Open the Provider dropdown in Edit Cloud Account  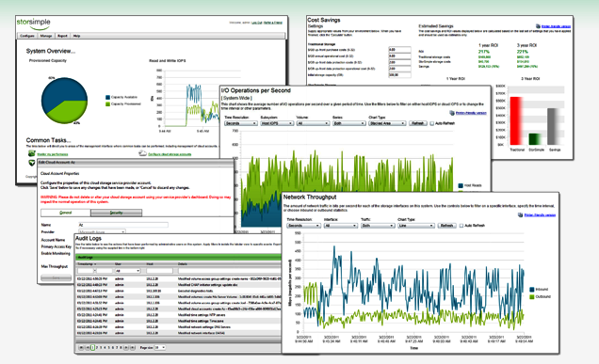click(102, 231)
